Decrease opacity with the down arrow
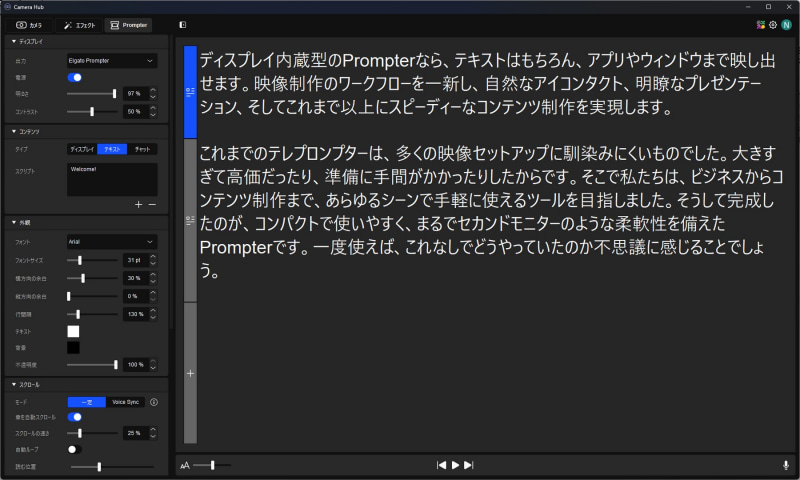 point(153,368)
